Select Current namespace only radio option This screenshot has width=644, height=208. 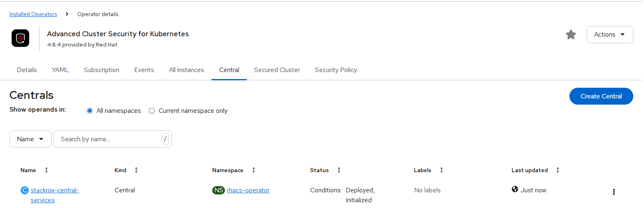click(x=152, y=111)
